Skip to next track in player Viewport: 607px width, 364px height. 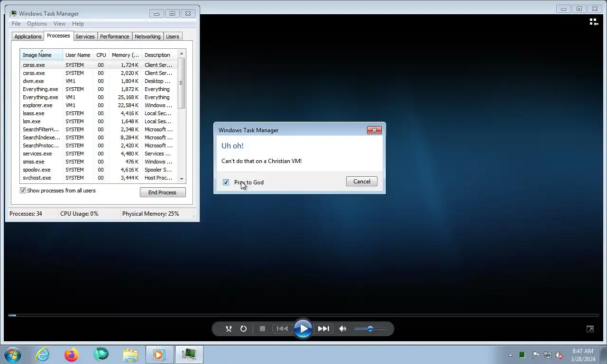coord(323,328)
